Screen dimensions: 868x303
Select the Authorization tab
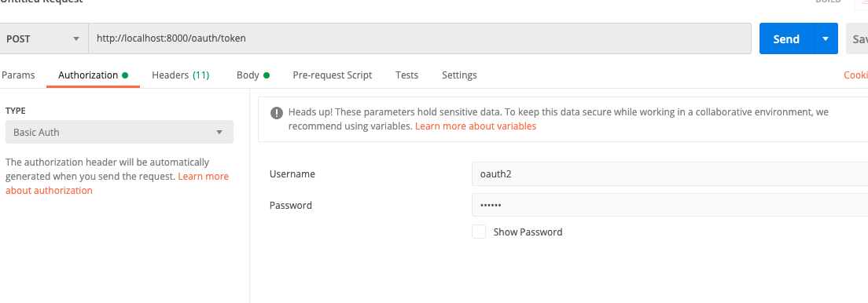click(x=93, y=75)
